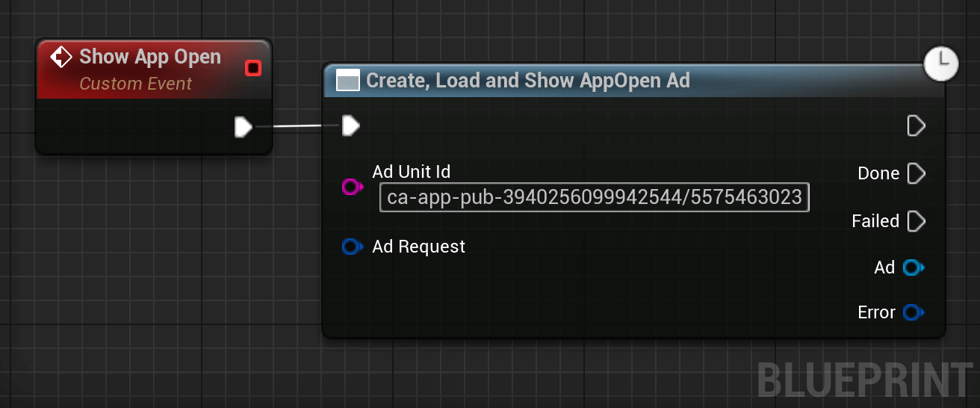980x408 pixels.
Task: Click the Show App Open event diamond icon
Action: [61, 57]
